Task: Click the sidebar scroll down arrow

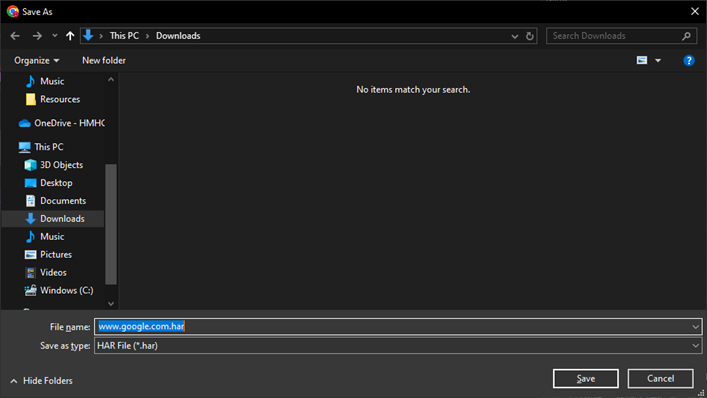Action: click(x=111, y=304)
